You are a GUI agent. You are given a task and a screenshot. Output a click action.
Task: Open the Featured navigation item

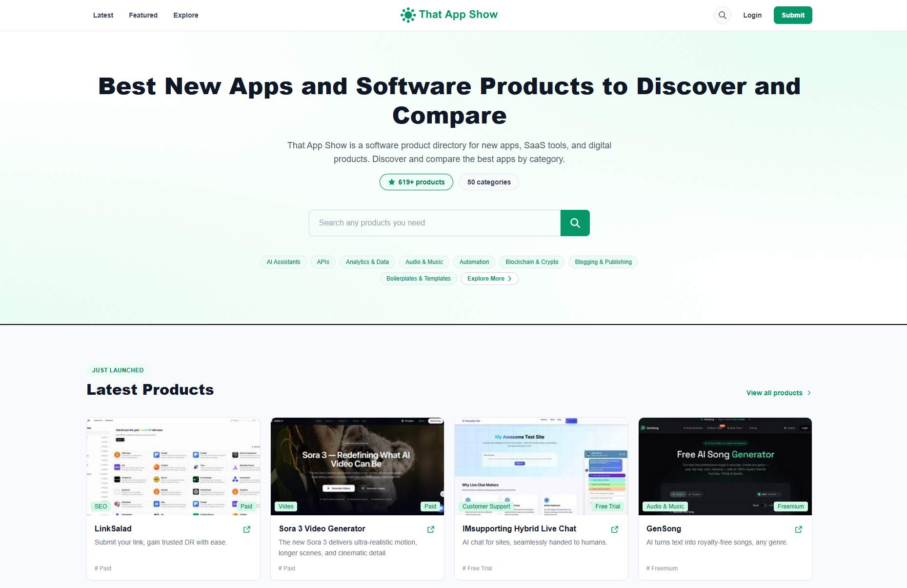tap(143, 15)
